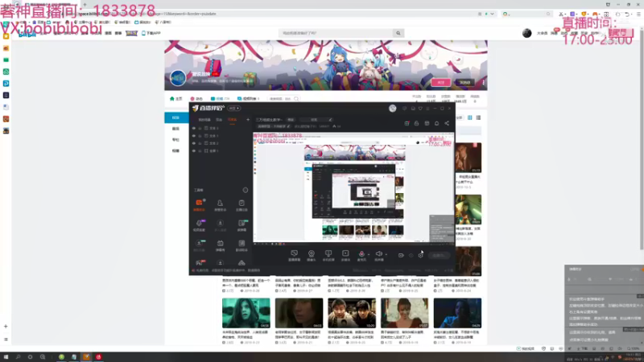Image resolution: width=644 pixels, height=362 pixels.
Task: Click archive box icon beside bell icon
Action: [427, 124]
